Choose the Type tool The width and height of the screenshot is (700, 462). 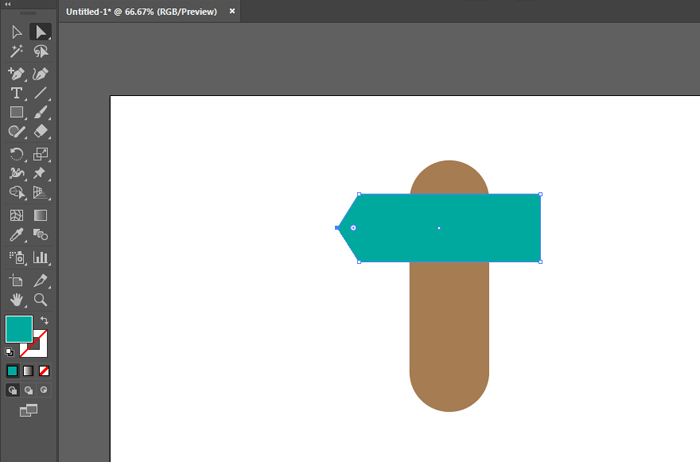tap(17, 93)
